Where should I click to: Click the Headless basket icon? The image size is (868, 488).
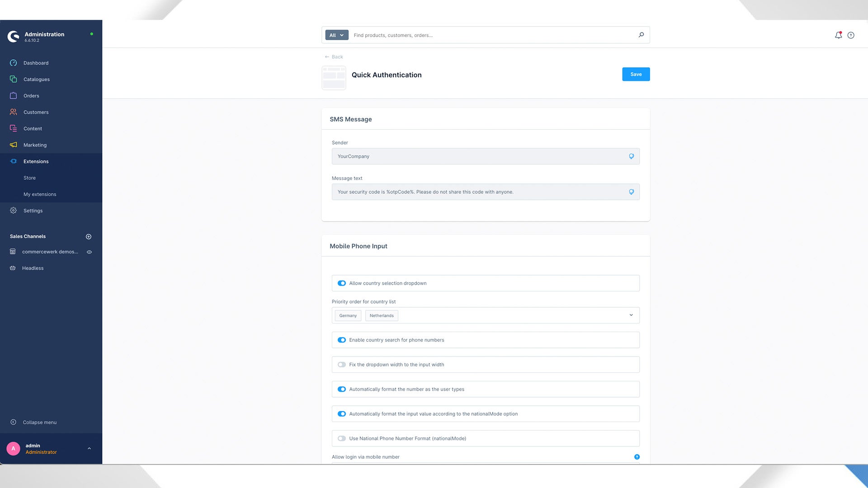pyautogui.click(x=13, y=268)
